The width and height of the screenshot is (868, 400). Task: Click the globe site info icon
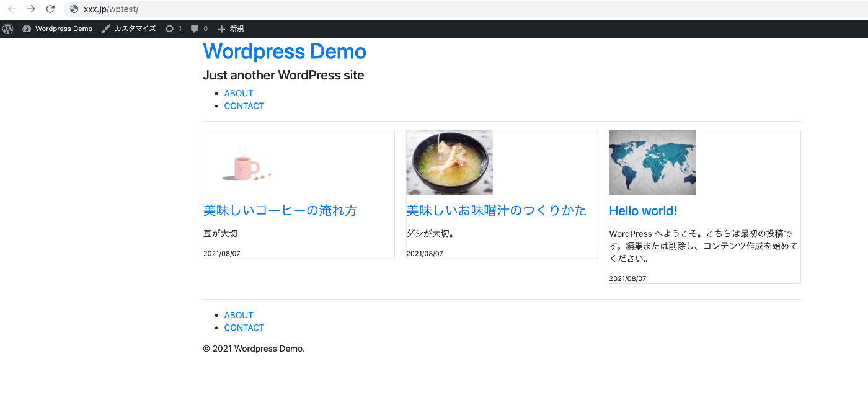(74, 9)
